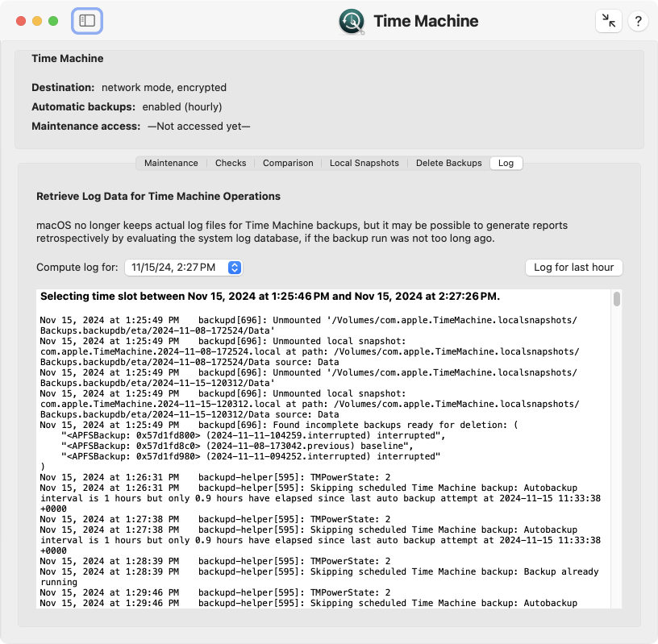
Task: Click the green full-screen window button
Action: [x=53, y=21]
